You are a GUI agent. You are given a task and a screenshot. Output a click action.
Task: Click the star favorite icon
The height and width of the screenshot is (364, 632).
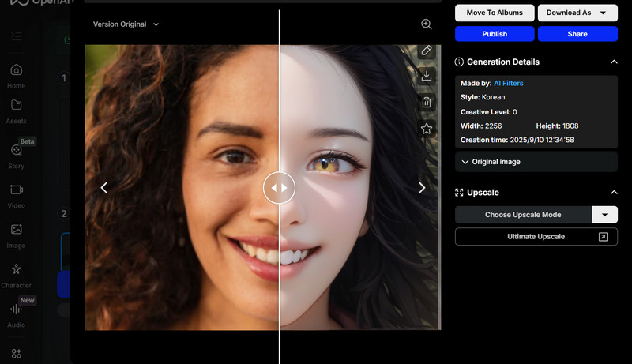point(427,129)
